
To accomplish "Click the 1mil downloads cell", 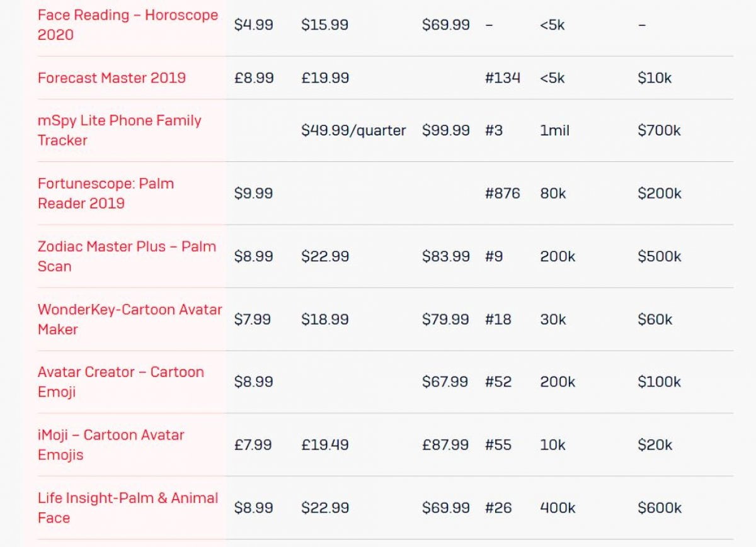I will click(x=554, y=130).
